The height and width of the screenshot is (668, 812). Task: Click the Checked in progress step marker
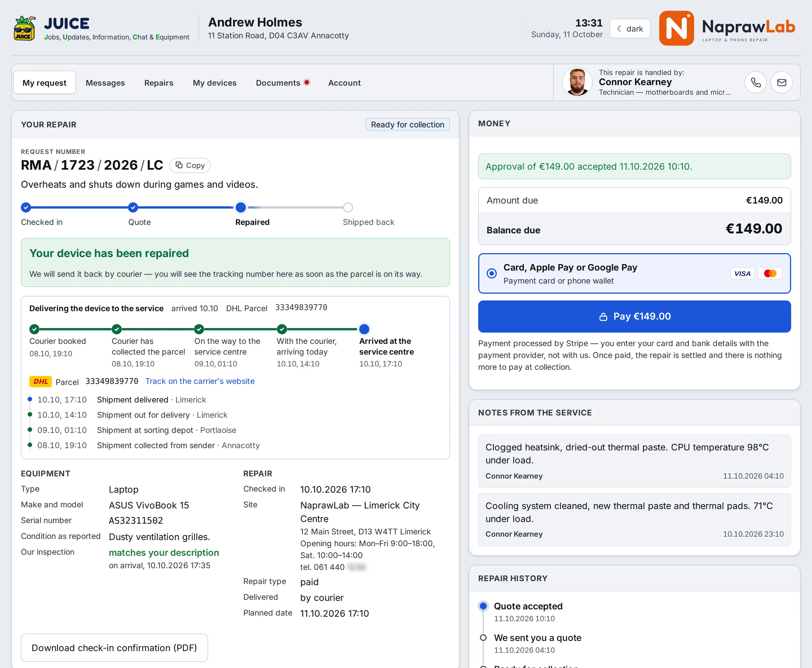[26, 207]
